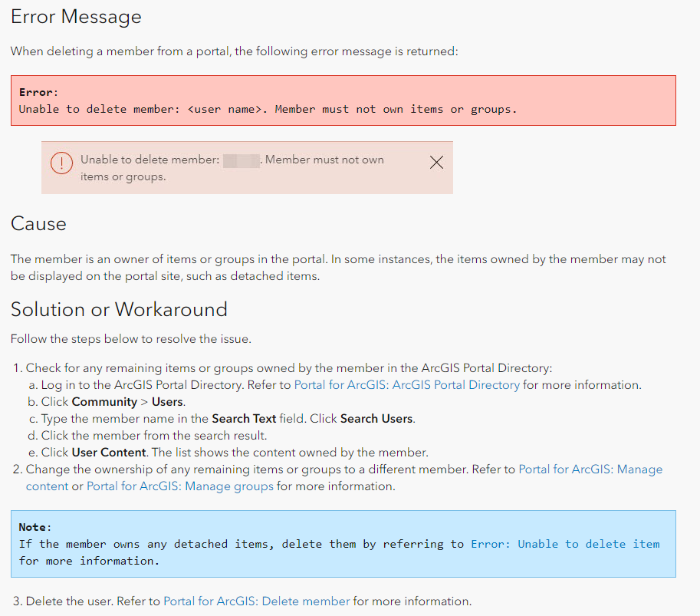Click the red exclamation warning icon
Viewport: 700px width, 616px height.
click(x=61, y=163)
